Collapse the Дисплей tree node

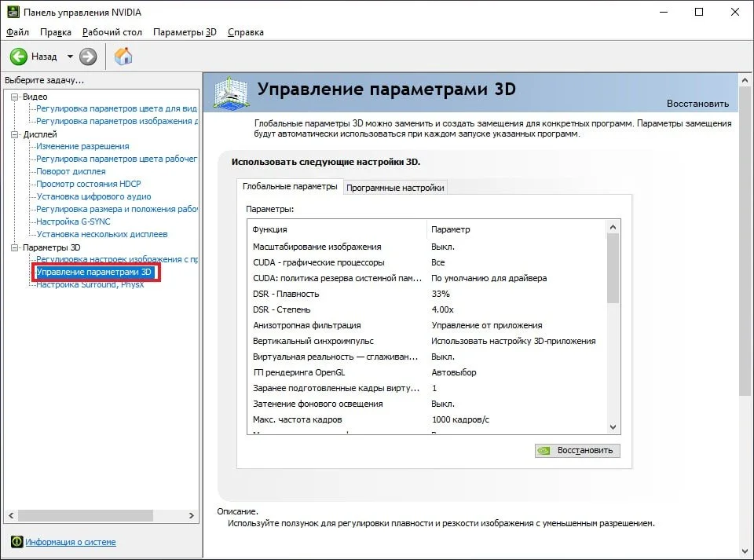click(x=15, y=134)
